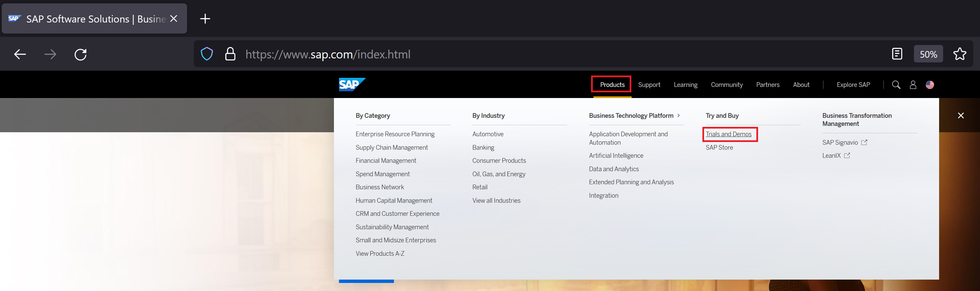980x291 pixels.
Task: Open the Support menu item
Action: click(649, 85)
